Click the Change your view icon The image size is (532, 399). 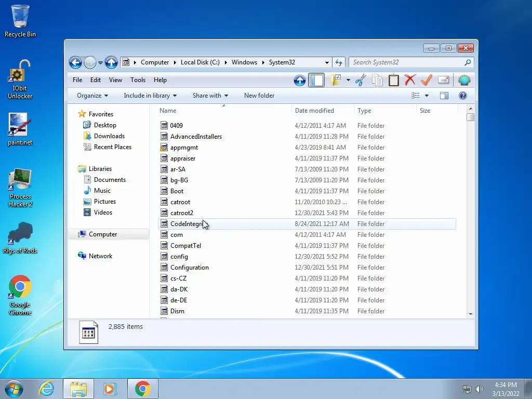click(x=416, y=96)
